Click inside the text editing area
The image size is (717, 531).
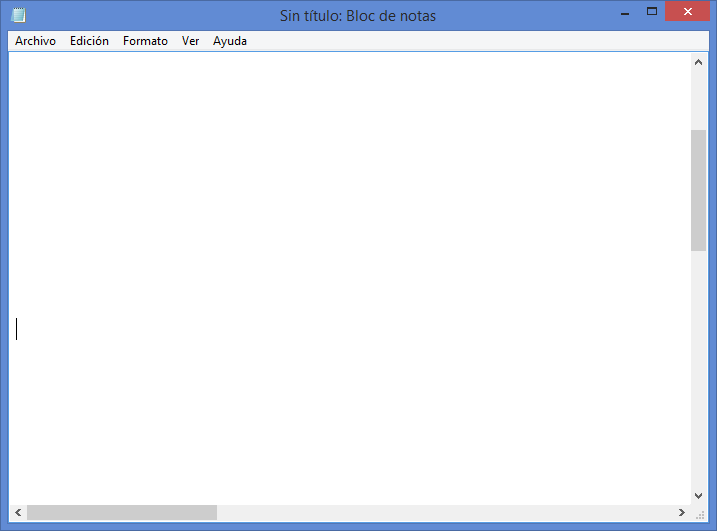[350, 278]
